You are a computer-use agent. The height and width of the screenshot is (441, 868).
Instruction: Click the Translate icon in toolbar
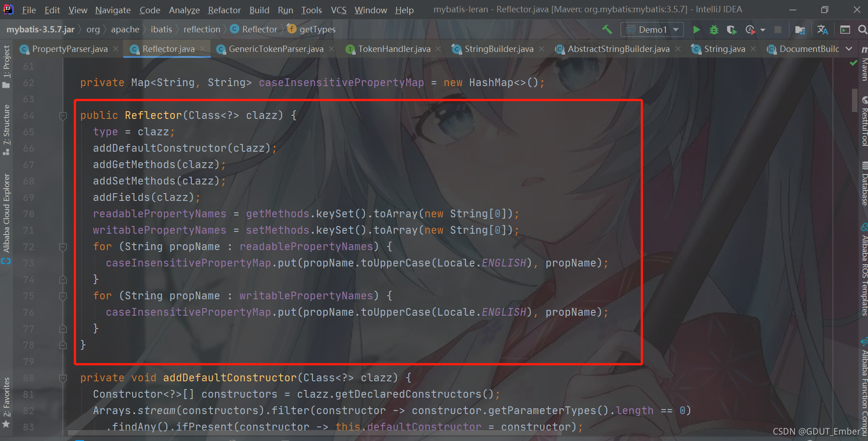point(822,30)
